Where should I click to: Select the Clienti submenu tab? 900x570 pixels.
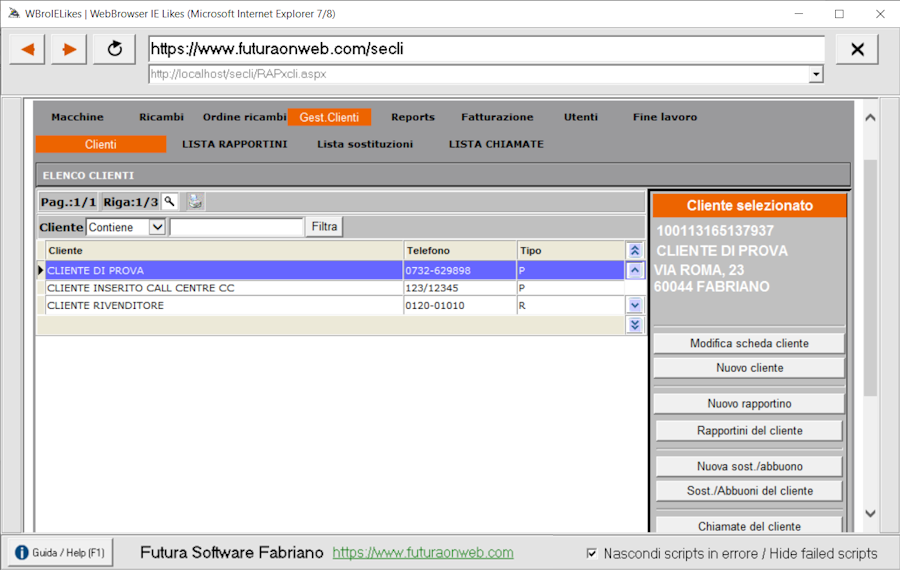[101, 144]
